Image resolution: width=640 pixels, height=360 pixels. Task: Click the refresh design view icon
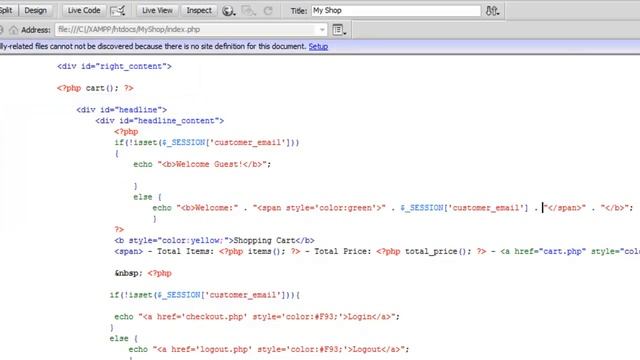coord(268,11)
